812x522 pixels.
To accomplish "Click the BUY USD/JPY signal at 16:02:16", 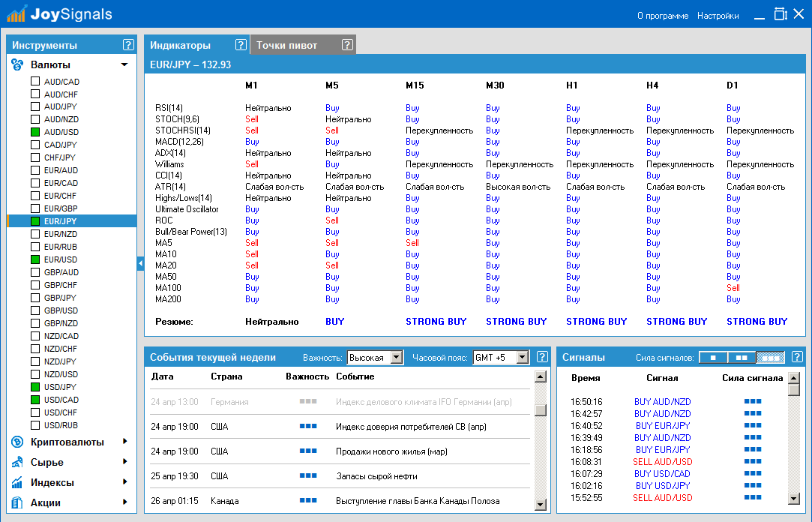I will [x=662, y=486].
